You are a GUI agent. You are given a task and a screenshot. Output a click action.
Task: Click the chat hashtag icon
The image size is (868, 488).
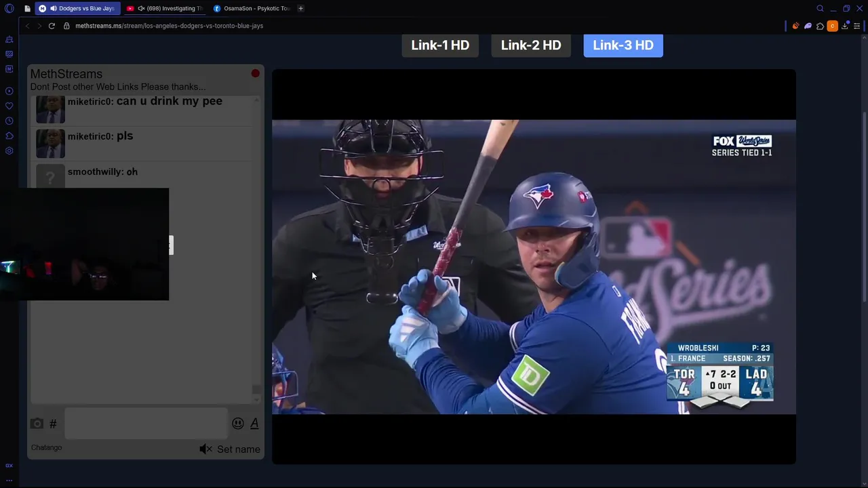point(53,424)
